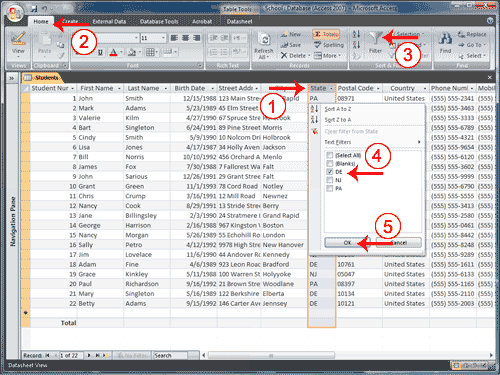The width and height of the screenshot is (500, 375).
Task: Click OK in the filter dropdown
Action: coord(347,243)
